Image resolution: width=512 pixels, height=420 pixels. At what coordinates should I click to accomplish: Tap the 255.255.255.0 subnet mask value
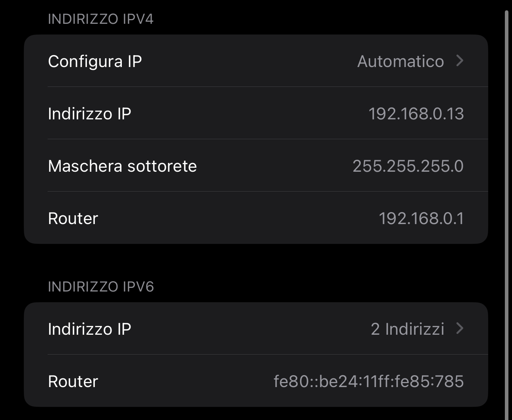click(x=408, y=166)
